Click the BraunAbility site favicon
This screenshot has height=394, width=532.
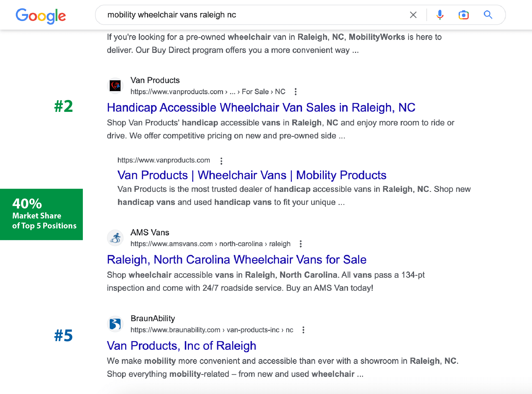[115, 324]
